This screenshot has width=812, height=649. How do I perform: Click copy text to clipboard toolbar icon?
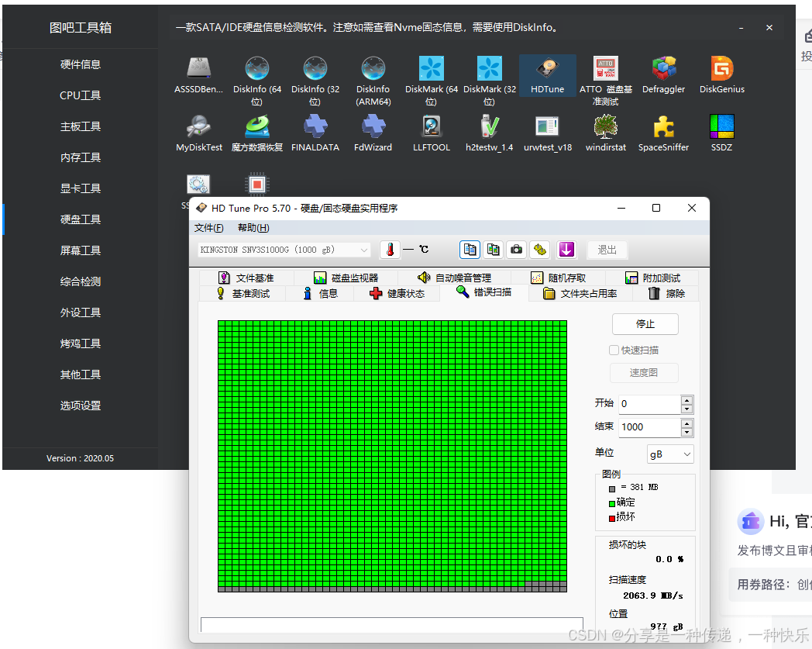[470, 250]
